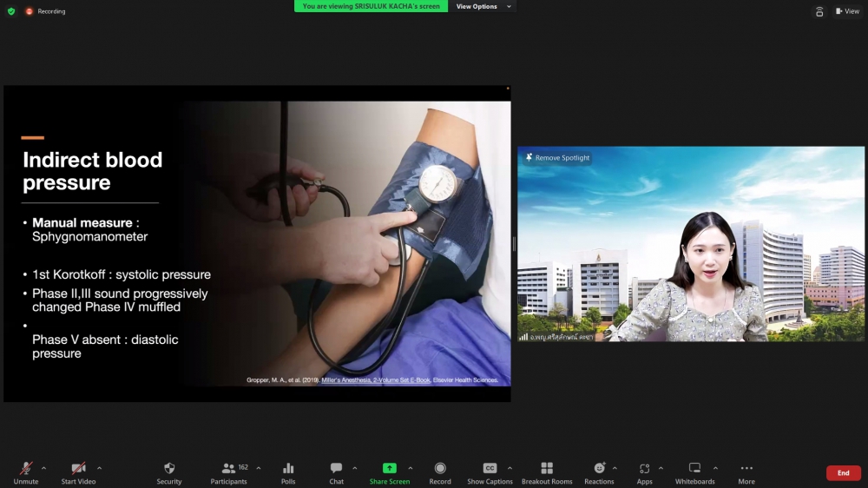868x488 pixels.
Task: Open the More menu
Action: click(746, 469)
